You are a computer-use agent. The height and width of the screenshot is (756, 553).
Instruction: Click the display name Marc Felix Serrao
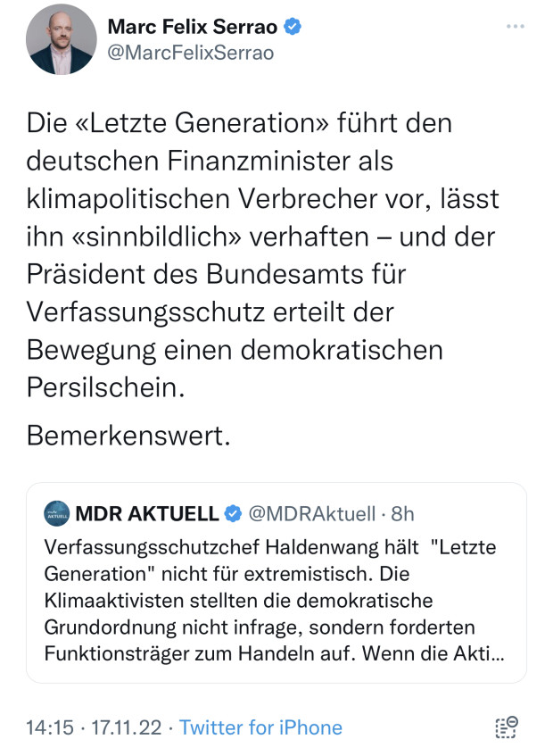pyautogui.click(x=193, y=27)
